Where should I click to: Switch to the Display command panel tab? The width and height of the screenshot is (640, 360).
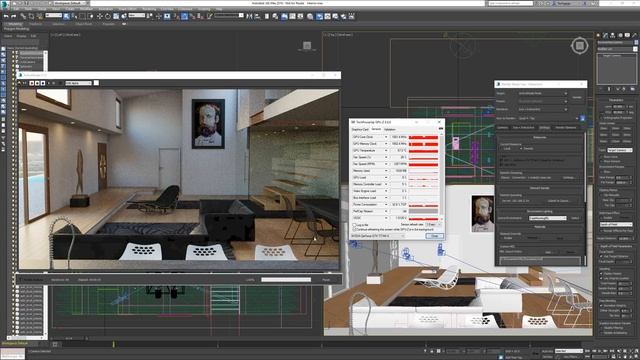pos(627,36)
